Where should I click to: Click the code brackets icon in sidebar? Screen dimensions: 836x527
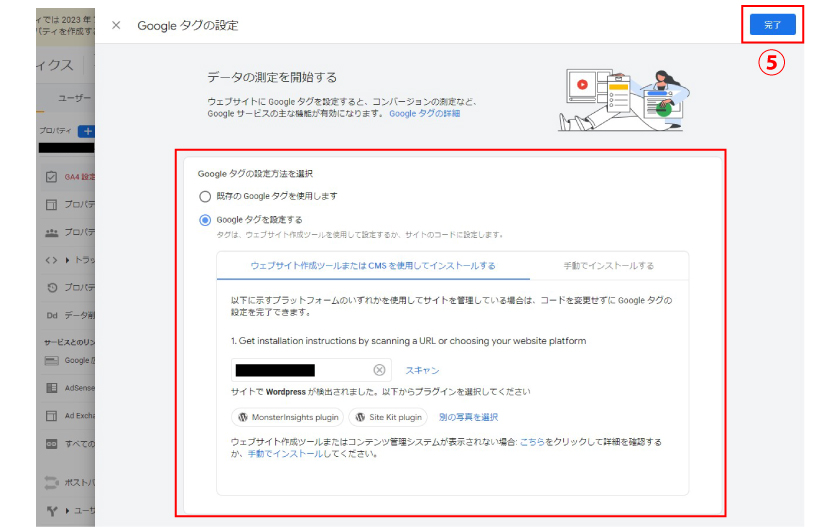[x=51, y=260]
